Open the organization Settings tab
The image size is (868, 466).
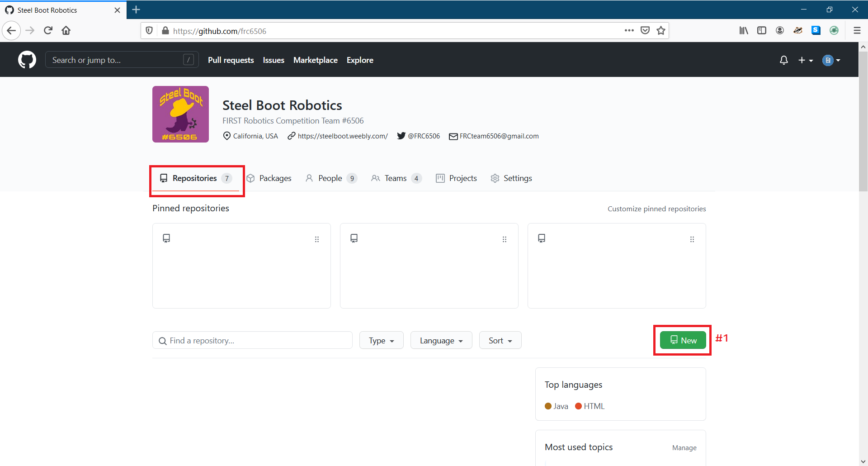[x=511, y=178]
